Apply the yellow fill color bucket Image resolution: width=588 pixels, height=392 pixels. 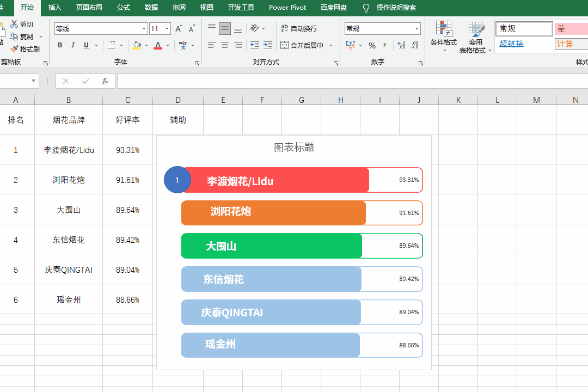tap(137, 45)
